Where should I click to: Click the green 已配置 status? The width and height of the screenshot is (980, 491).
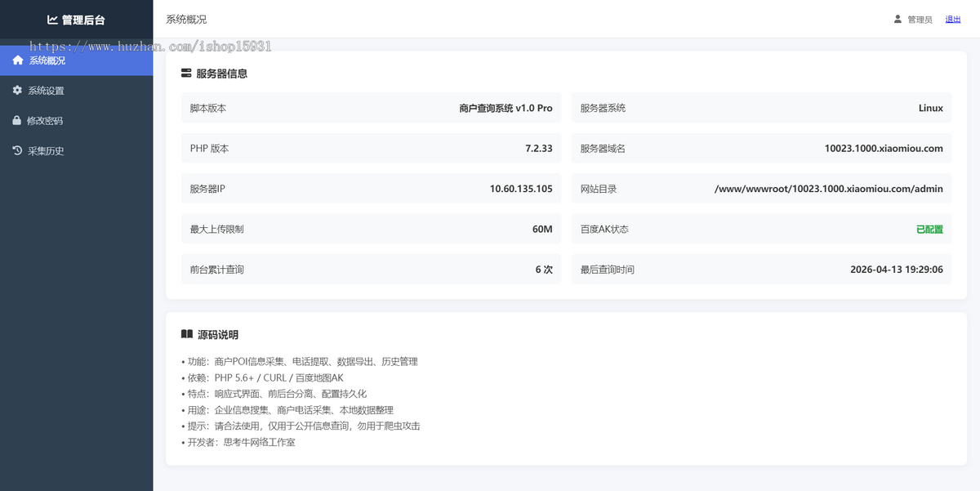click(x=930, y=230)
